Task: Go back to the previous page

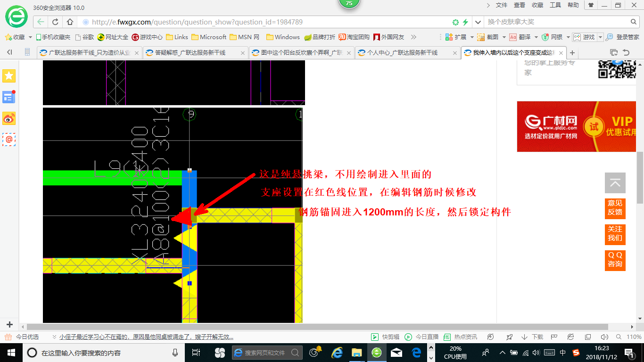Action: [41, 22]
